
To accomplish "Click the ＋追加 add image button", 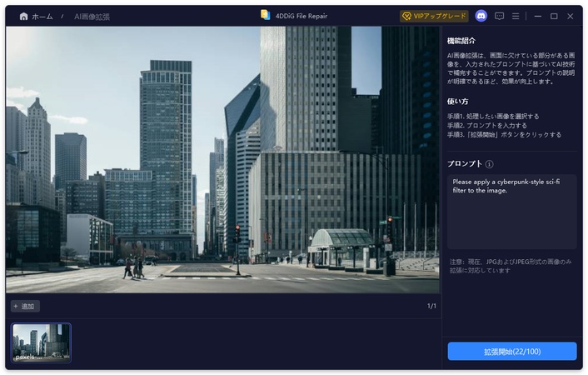I will click(x=25, y=307).
